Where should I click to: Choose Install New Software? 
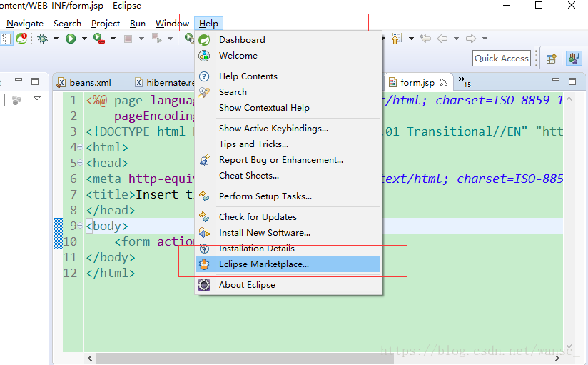point(288,233)
